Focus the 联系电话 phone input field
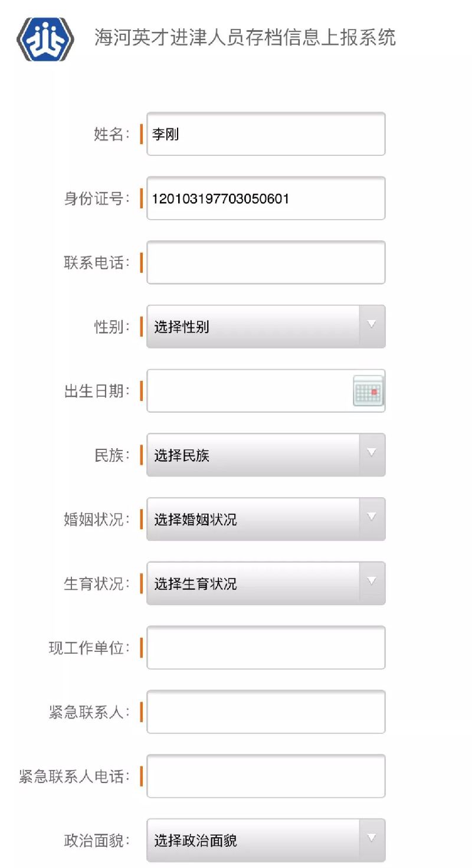 coord(265,262)
